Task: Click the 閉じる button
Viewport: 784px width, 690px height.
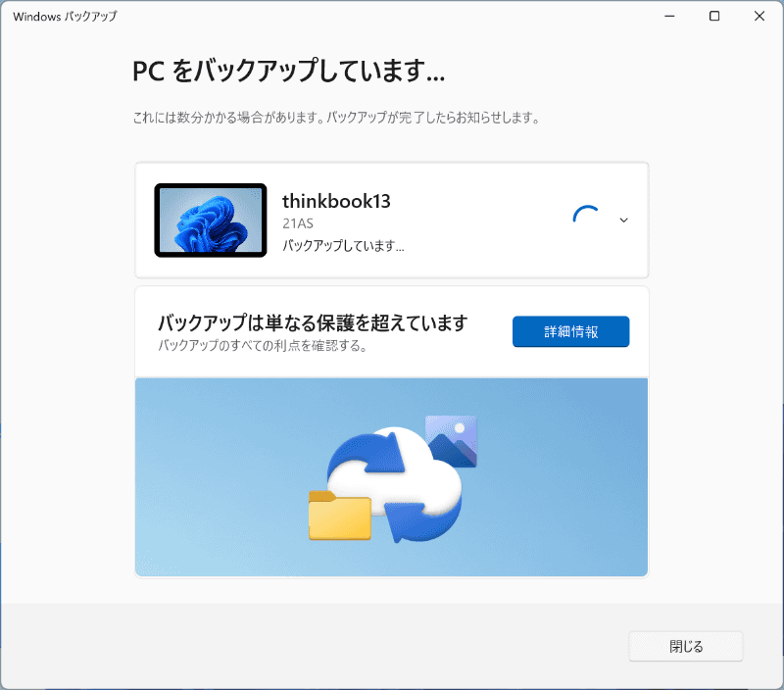Action: click(x=685, y=646)
